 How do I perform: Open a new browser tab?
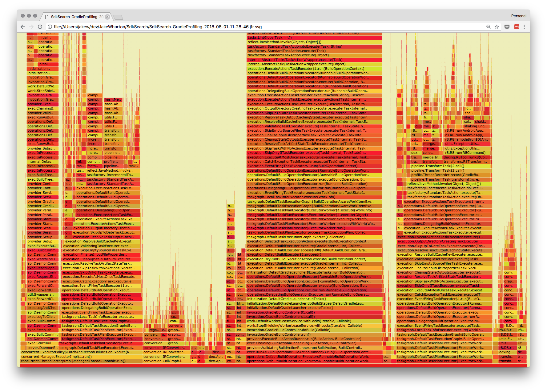click(118, 17)
